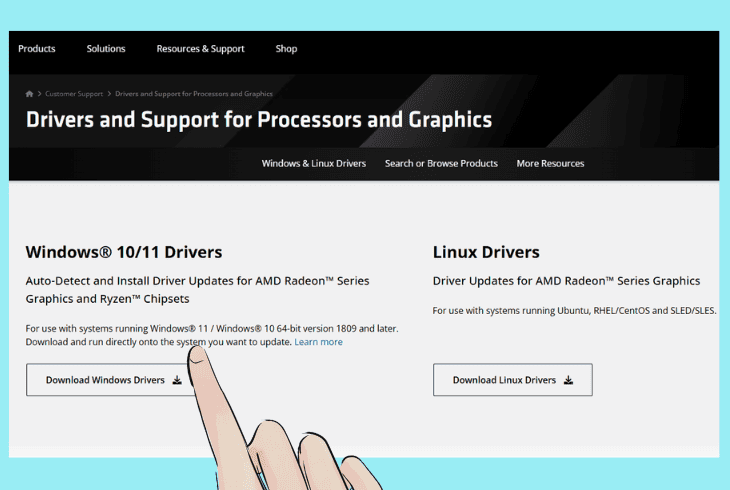
Task: Click the Windows® 10/11 Drivers heading
Action: tap(124, 252)
